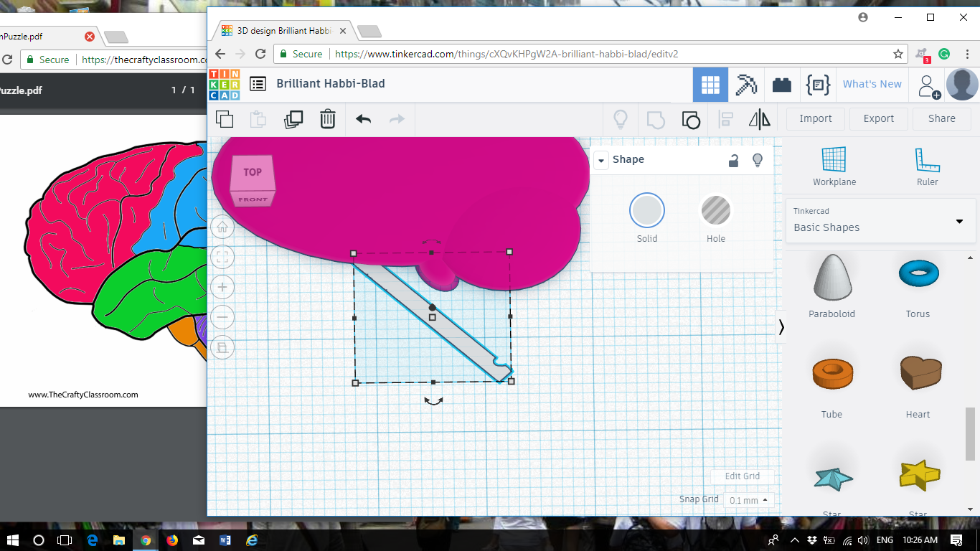
Task: Open the Align tool
Action: point(725,119)
